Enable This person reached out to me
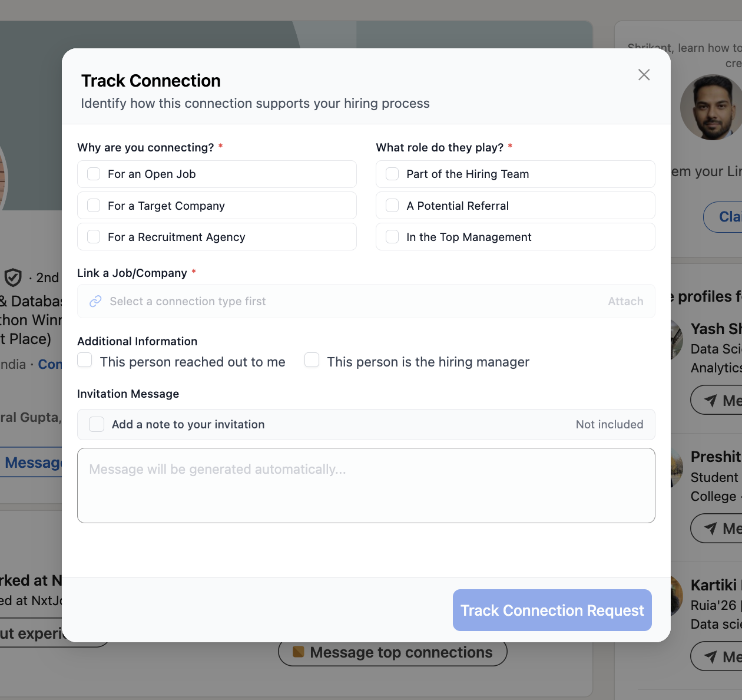Screen dimensions: 742x700 84,359
